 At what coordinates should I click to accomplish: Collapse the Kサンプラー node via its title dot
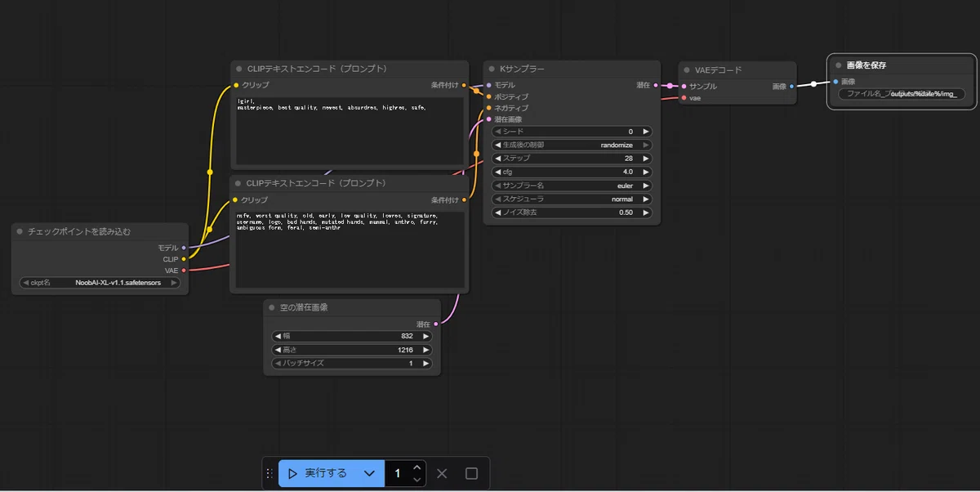492,69
